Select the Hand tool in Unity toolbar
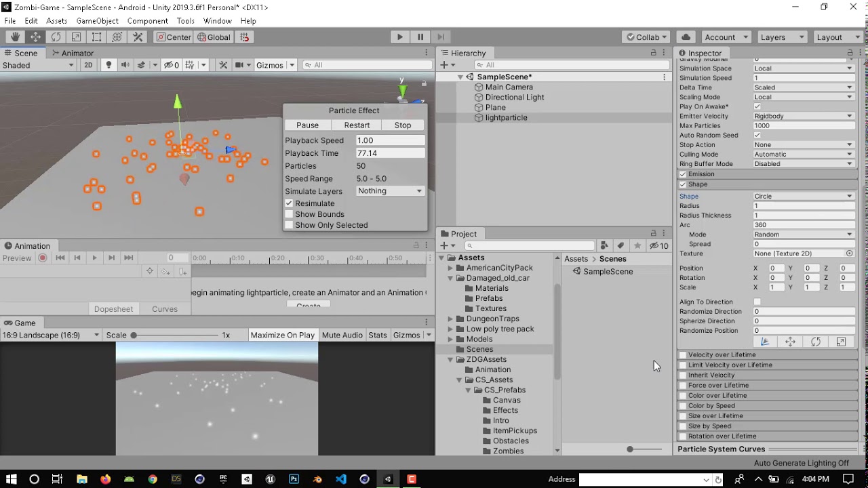 [15, 37]
